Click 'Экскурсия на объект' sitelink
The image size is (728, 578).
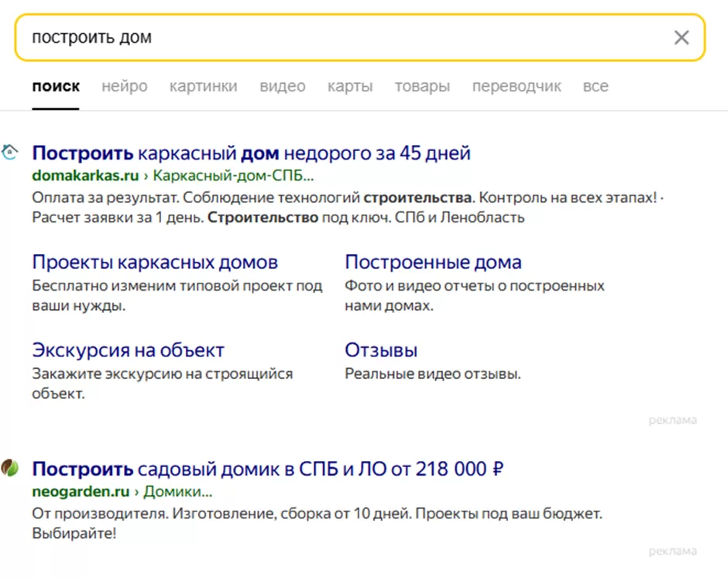[x=128, y=350]
